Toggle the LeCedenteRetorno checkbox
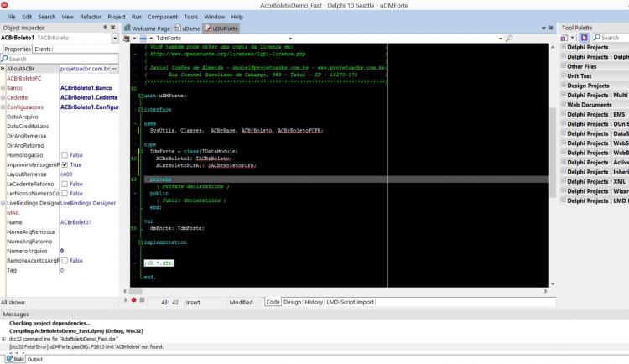Image resolution: width=629 pixels, height=364 pixels. 65,184
